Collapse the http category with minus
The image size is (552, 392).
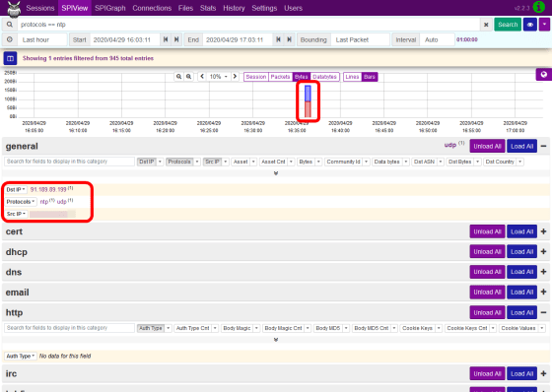(543, 312)
